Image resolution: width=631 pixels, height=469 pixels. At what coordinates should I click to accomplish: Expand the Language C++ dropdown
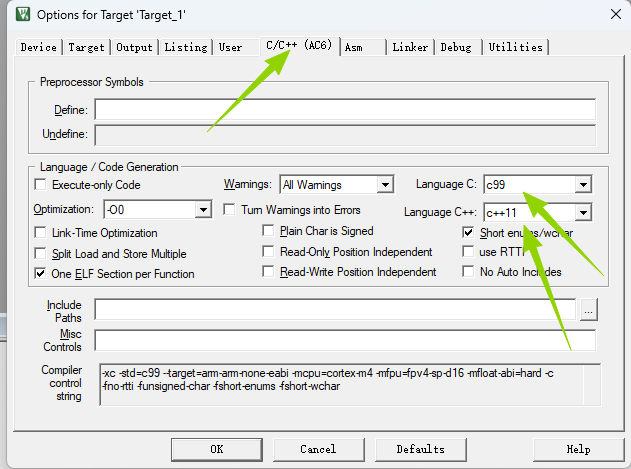tap(583, 212)
